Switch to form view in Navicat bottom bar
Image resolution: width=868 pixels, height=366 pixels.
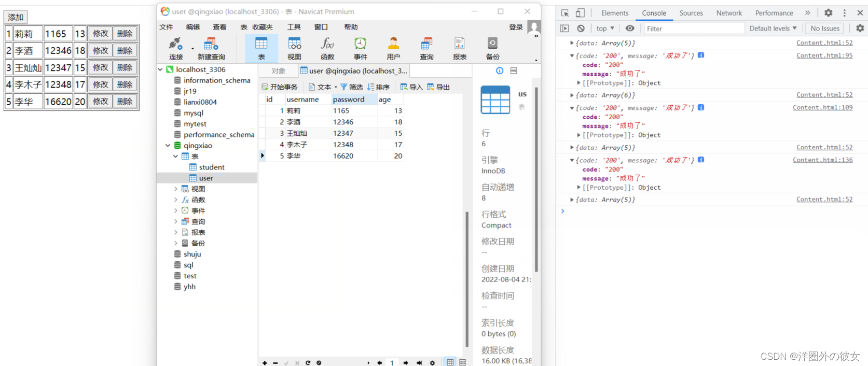click(x=463, y=362)
